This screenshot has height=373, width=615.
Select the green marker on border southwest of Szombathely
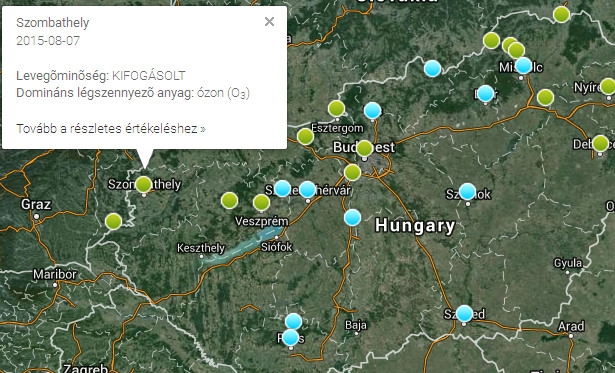point(113,222)
